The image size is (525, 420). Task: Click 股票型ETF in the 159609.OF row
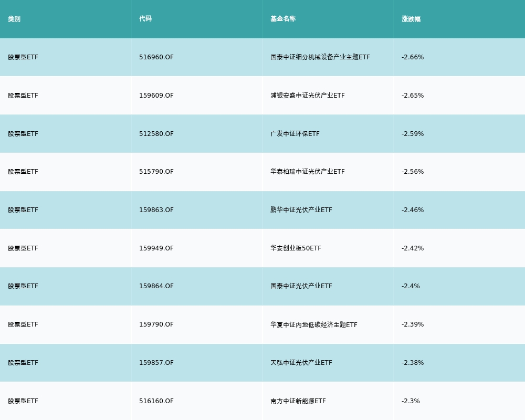[x=23, y=96]
